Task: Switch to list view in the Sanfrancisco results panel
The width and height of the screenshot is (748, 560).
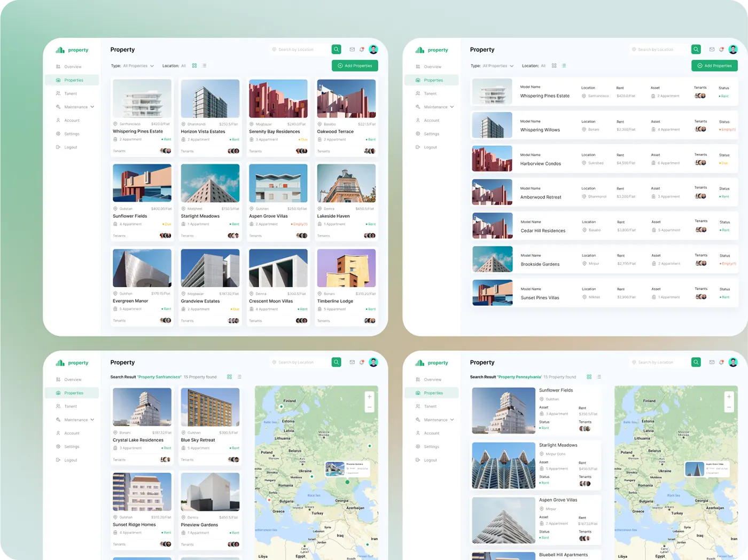Action: [x=239, y=377]
